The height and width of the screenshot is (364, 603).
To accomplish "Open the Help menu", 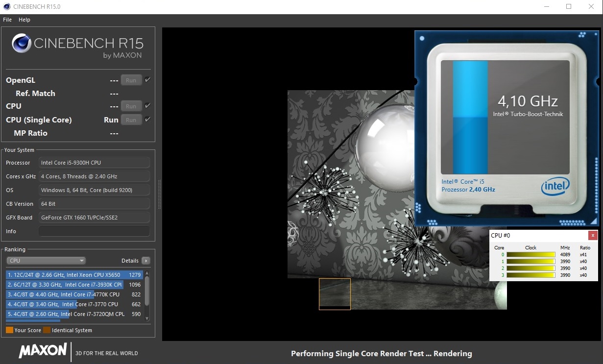I will [x=24, y=20].
